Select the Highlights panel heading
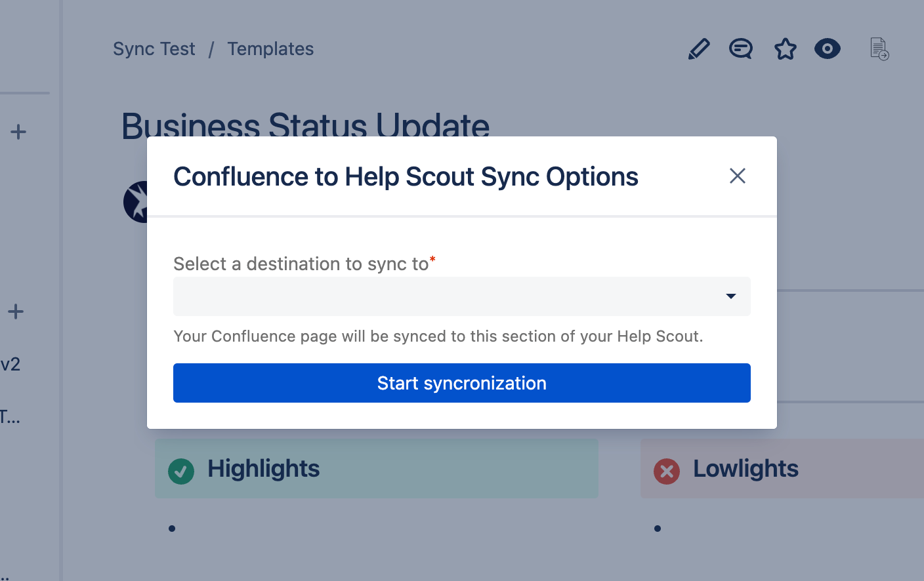Image resolution: width=924 pixels, height=581 pixels. click(263, 469)
